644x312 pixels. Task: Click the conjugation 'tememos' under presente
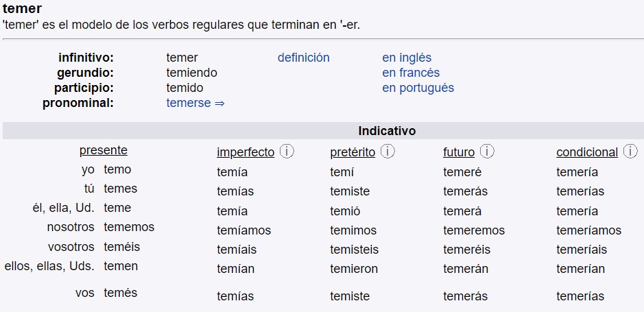(x=129, y=227)
